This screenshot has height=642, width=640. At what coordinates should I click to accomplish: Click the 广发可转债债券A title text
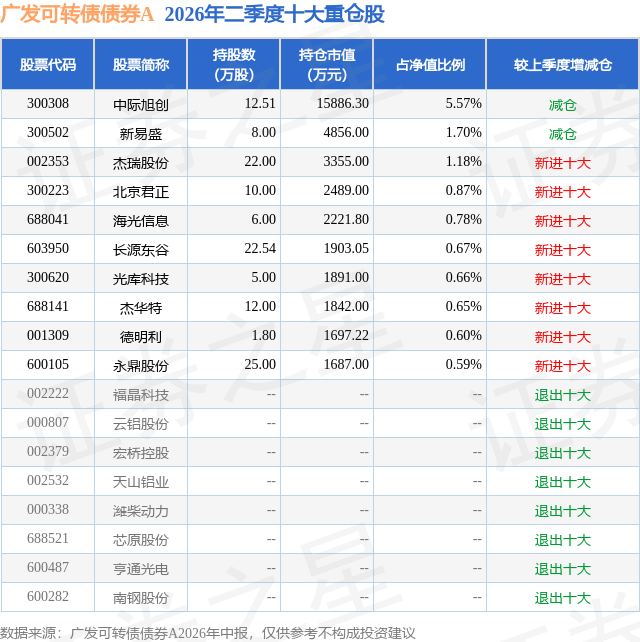click(77, 14)
